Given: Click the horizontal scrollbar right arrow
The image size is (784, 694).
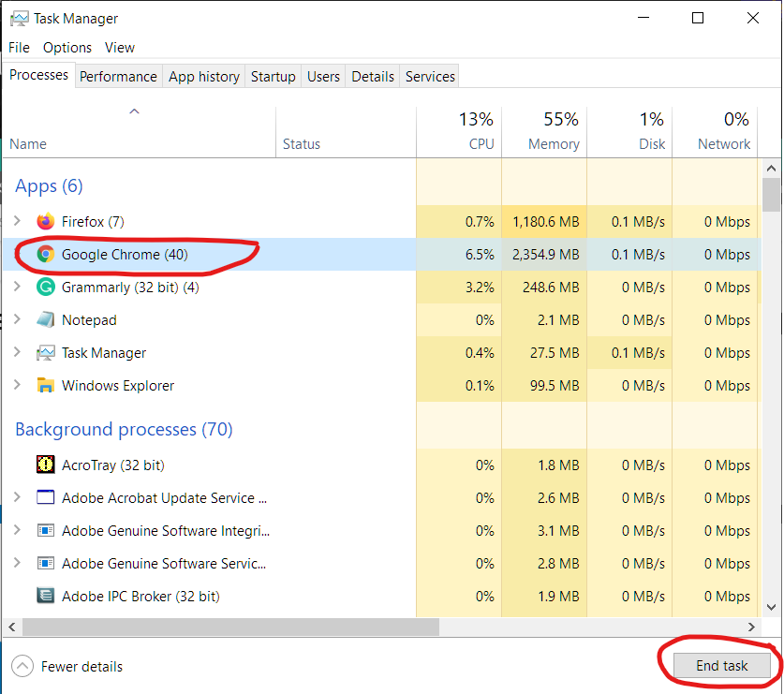Looking at the screenshot, I should point(751,627).
